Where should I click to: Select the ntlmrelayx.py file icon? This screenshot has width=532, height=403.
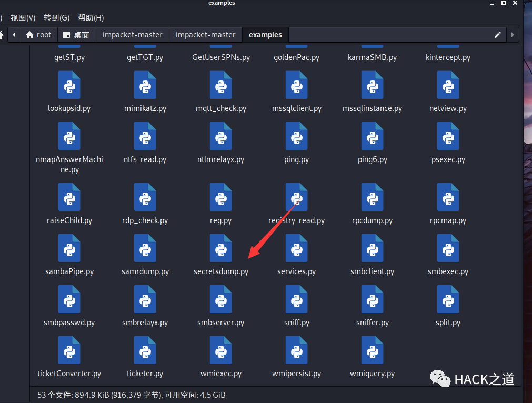click(221, 136)
